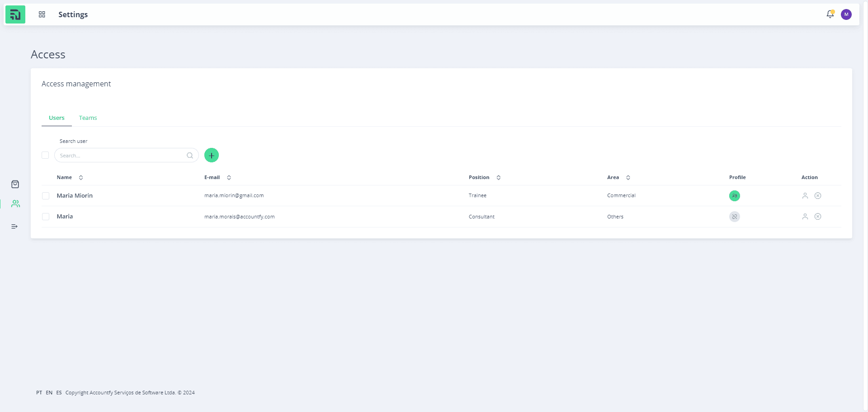Check the box for Maria Miorin
Image resolution: width=868 pixels, height=412 pixels.
[46, 196]
